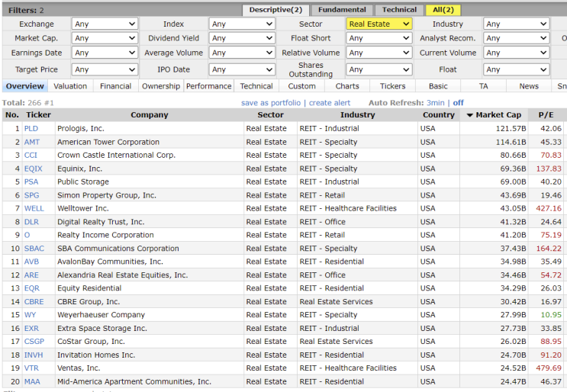
Task: Open the CBRE ticker link
Action: 34,302
